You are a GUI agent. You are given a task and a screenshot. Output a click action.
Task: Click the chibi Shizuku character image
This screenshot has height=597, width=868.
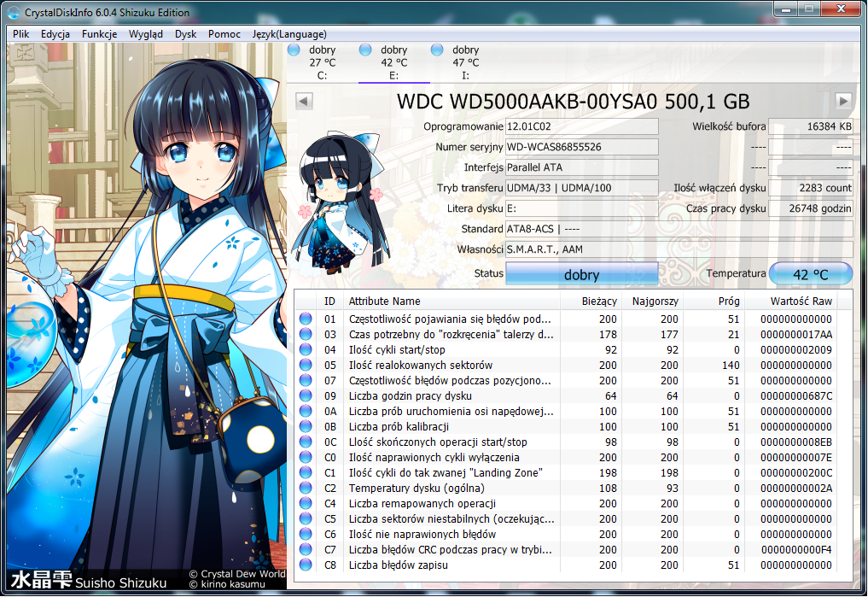[x=341, y=203]
